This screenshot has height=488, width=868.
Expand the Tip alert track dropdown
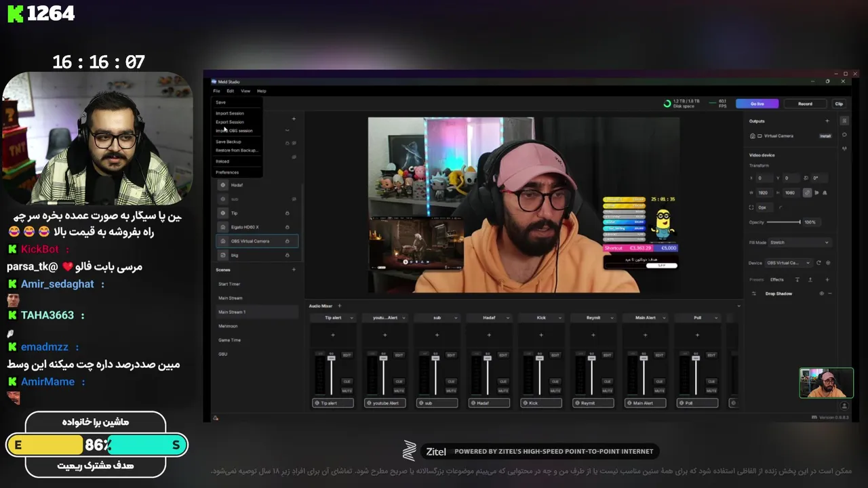pos(351,318)
